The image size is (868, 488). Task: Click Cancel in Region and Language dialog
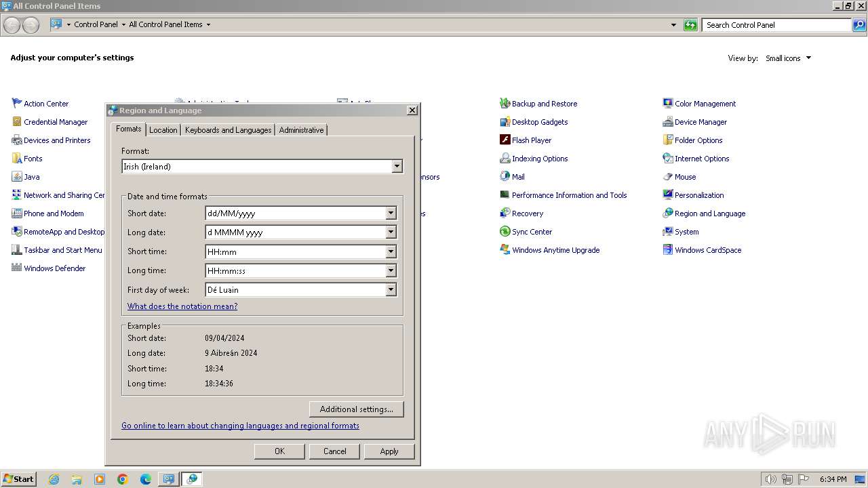click(x=335, y=451)
